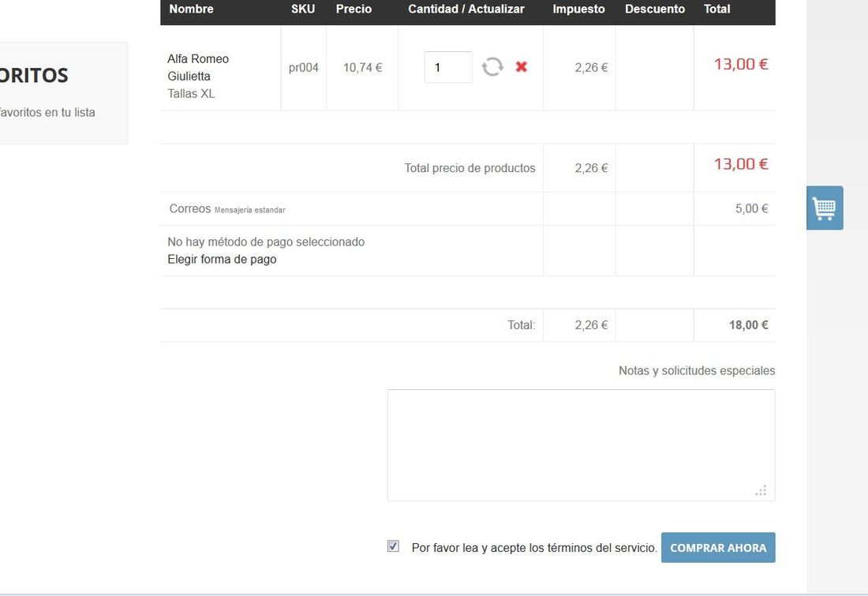Click the pr004 SKU value
Viewport: 868px width, 596px height.
tap(303, 68)
